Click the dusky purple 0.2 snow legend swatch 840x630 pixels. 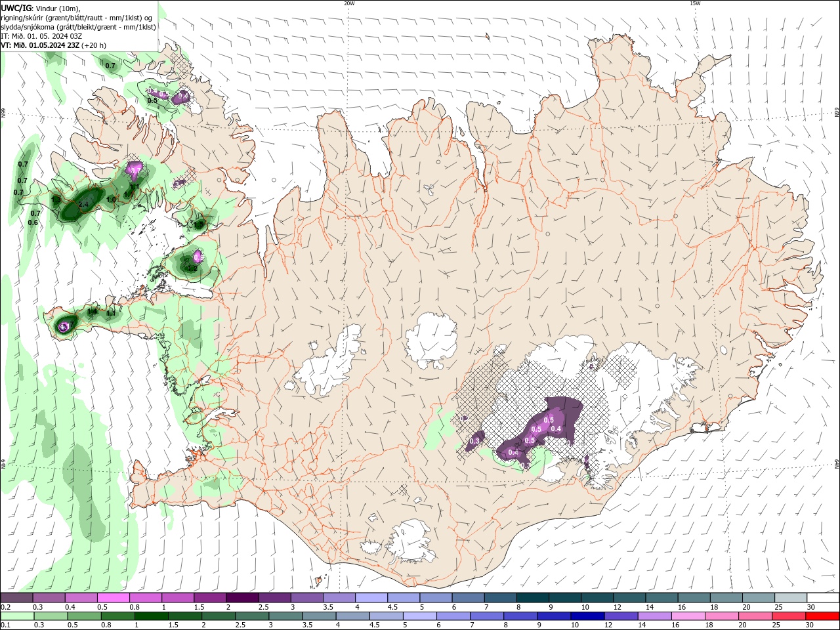pos(17,598)
